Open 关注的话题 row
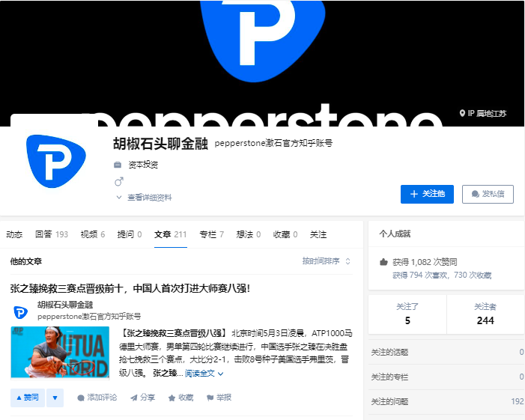The width and height of the screenshot is (525, 420). click(x=446, y=352)
